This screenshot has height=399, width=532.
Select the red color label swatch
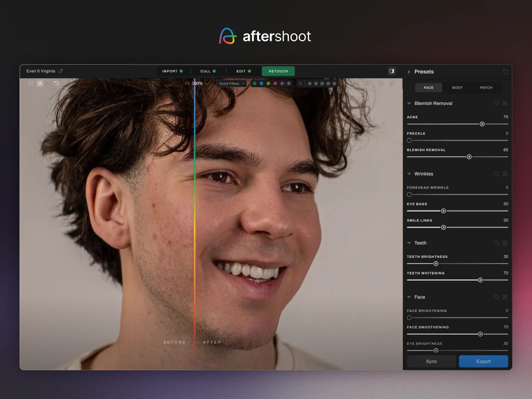275,83
